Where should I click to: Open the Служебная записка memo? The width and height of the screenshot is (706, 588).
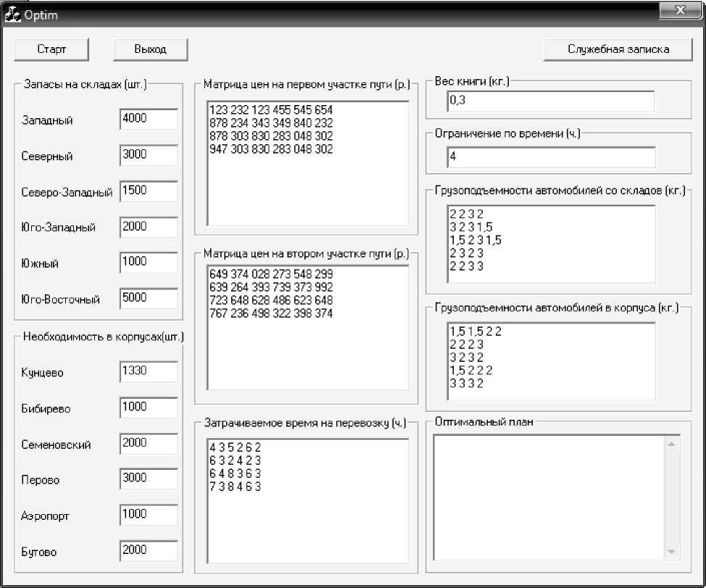coord(618,49)
